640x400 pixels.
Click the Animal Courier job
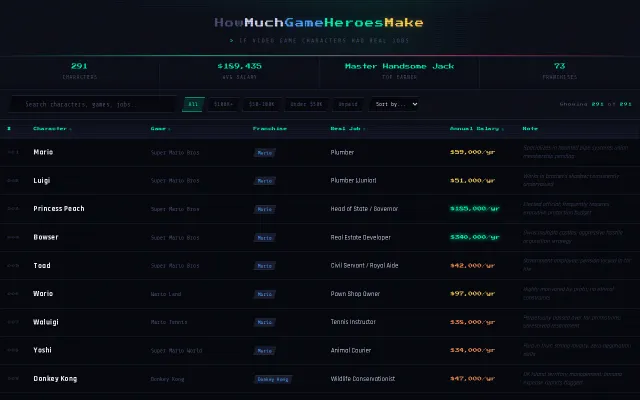pyautogui.click(x=351, y=350)
